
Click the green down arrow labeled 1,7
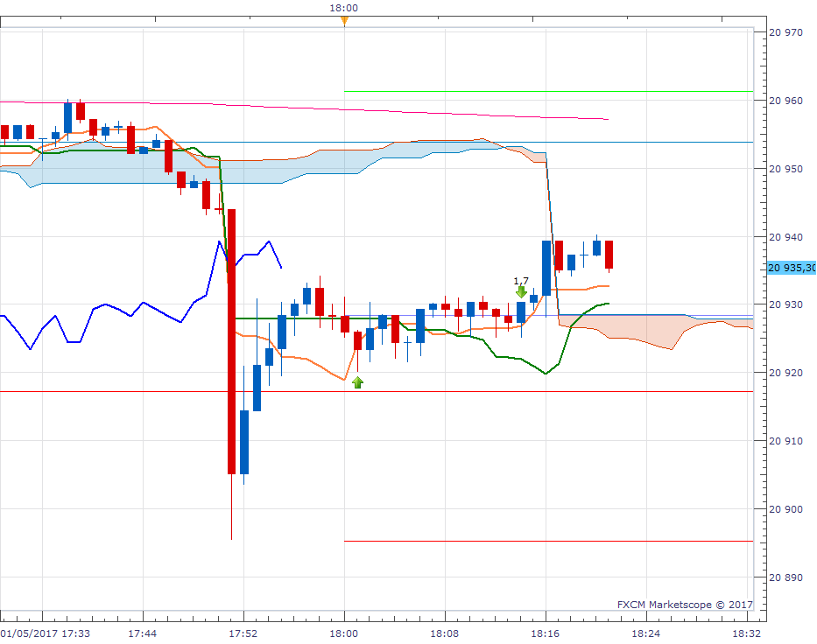[x=521, y=292]
